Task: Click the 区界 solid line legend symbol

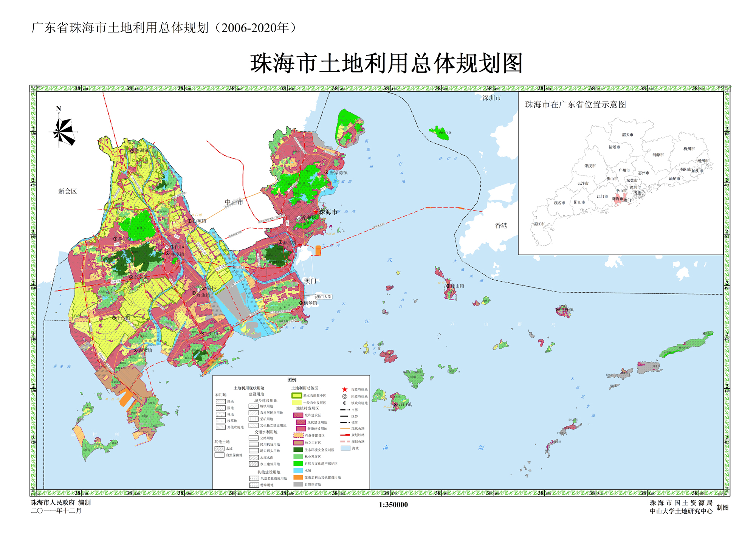Action: coord(344,416)
